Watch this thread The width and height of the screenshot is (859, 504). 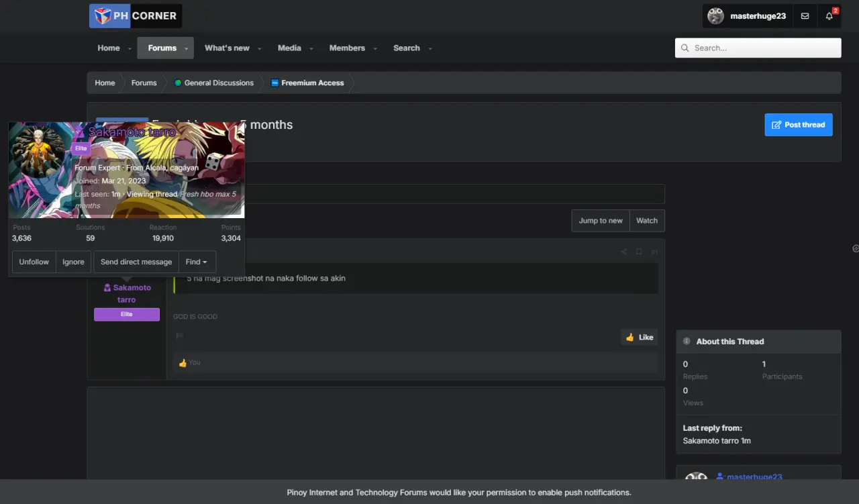[x=647, y=221]
